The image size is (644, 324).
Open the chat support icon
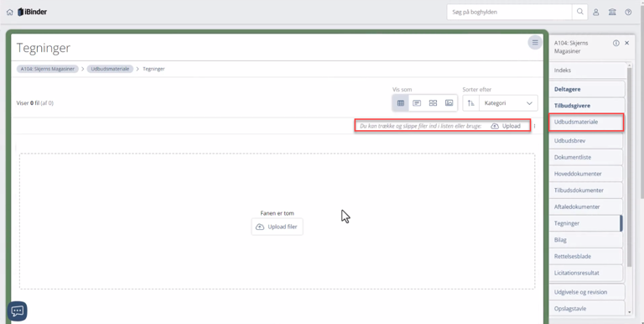pyautogui.click(x=18, y=311)
